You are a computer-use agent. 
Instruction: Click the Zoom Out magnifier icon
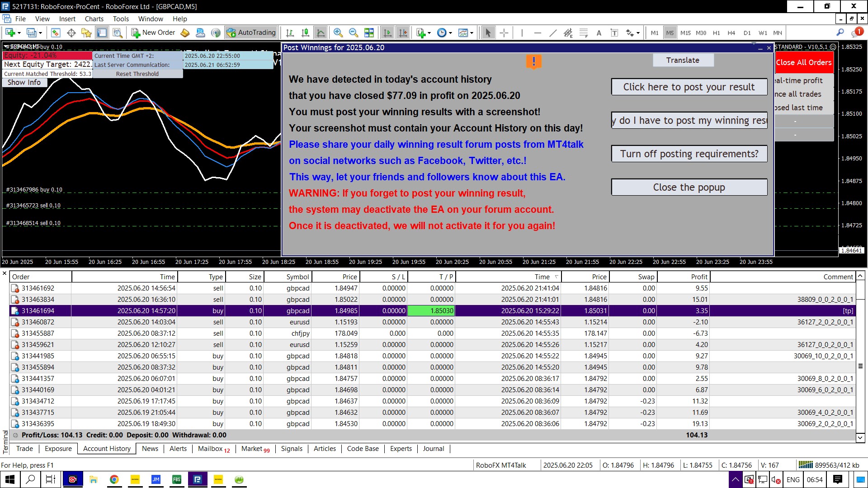tap(353, 33)
